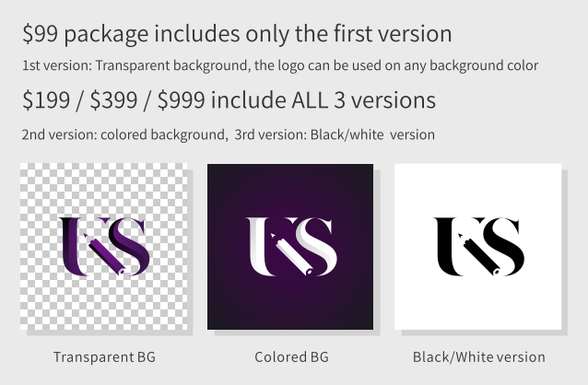
Task: Click the "$99 package includes only the first version" heading
Action: tap(237, 34)
